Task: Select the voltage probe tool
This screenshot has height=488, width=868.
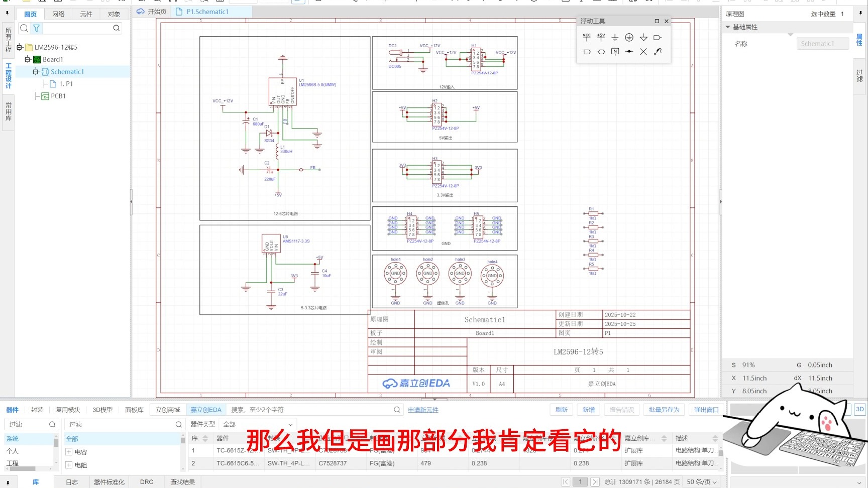Action: [x=658, y=52]
